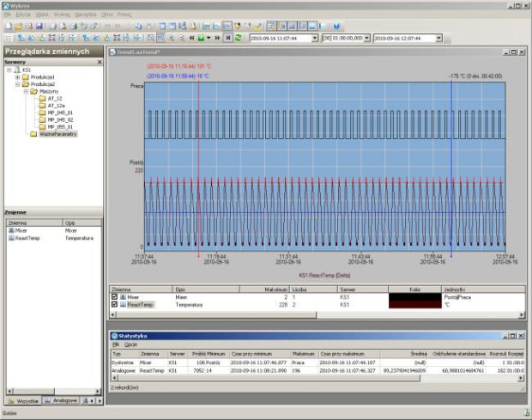
Task: Open the Widok menu
Action: pyautogui.click(x=42, y=15)
